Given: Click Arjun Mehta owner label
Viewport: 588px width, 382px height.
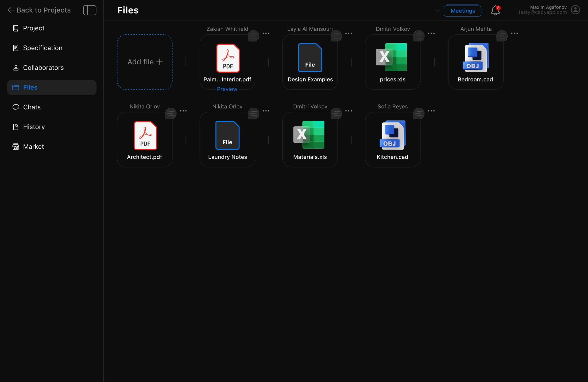Looking at the screenshot, I should 476,29.
